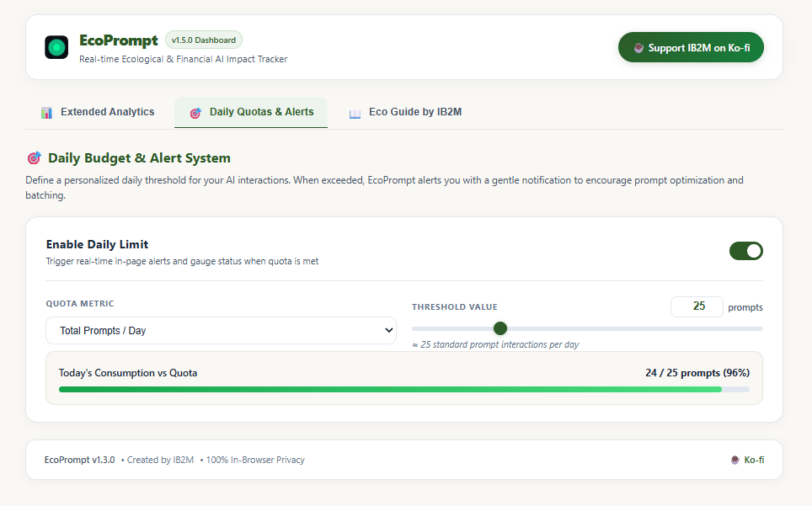This screenshot has height=506, width=812.
Task: Open the Ko-fi link in the footer
Action: (747, 460)
